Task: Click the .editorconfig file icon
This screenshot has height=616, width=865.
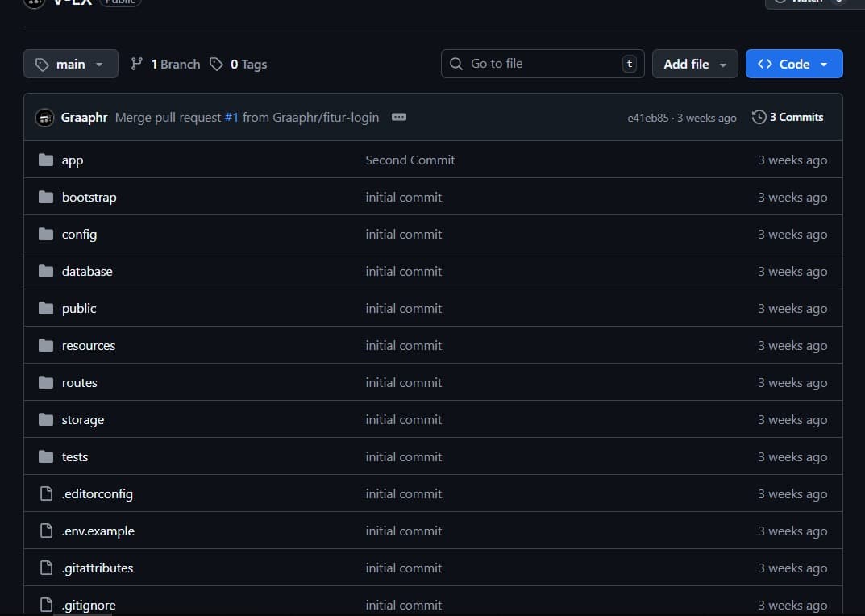Action: click(x=46, y=494)
